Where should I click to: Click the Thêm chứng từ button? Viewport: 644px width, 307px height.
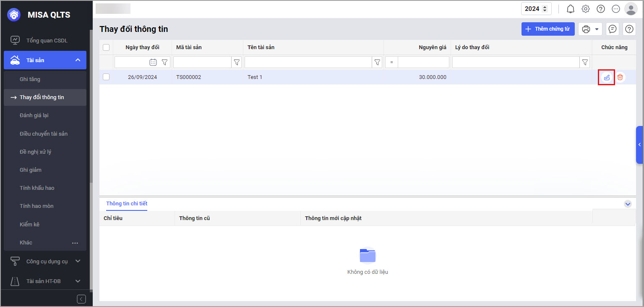(x=548, y=29)
